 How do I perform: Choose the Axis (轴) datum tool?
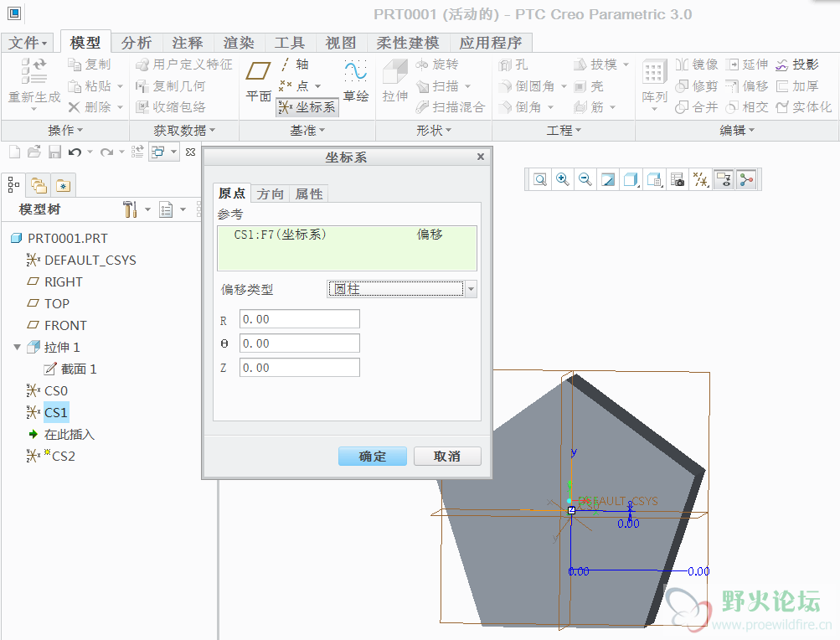pos(295,65)
